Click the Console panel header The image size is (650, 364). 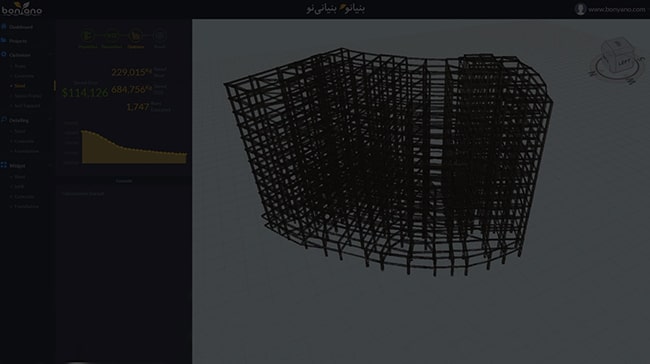(123, 181)
